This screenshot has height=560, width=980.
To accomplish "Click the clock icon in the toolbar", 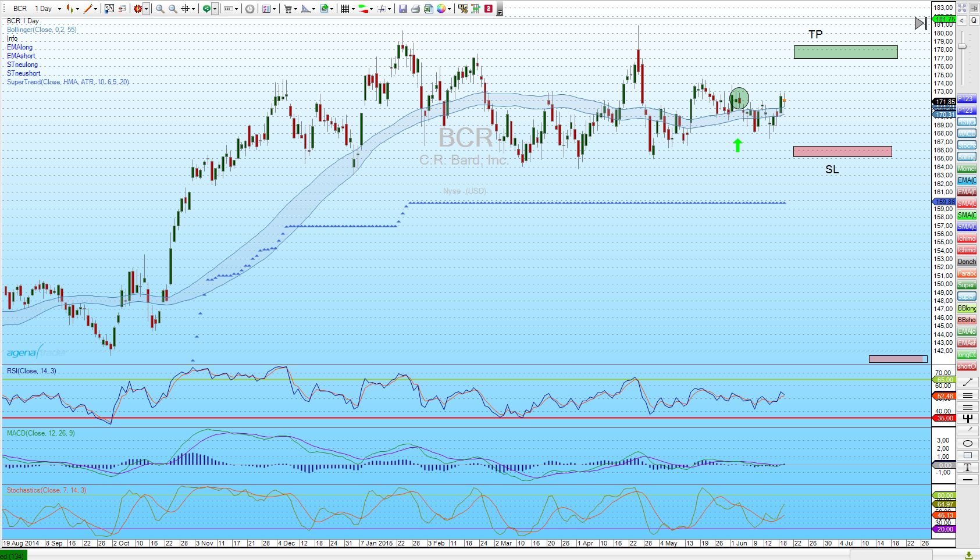I will 250,9.
